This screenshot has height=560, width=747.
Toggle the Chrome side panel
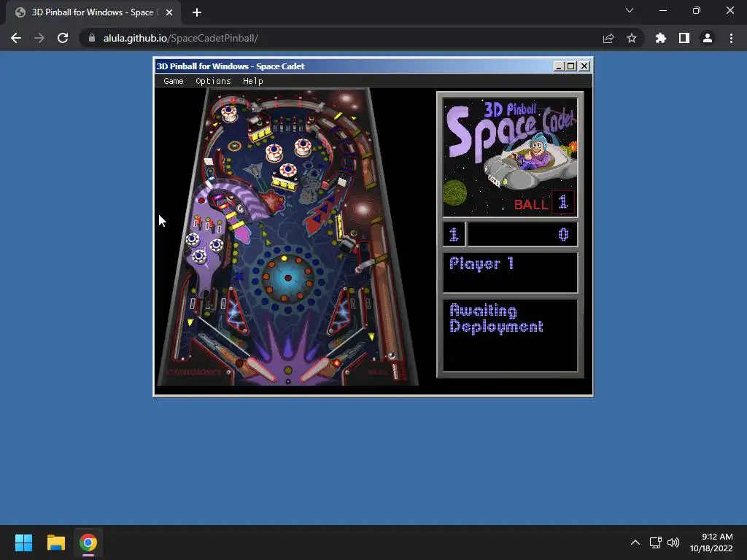pos(684,38)
